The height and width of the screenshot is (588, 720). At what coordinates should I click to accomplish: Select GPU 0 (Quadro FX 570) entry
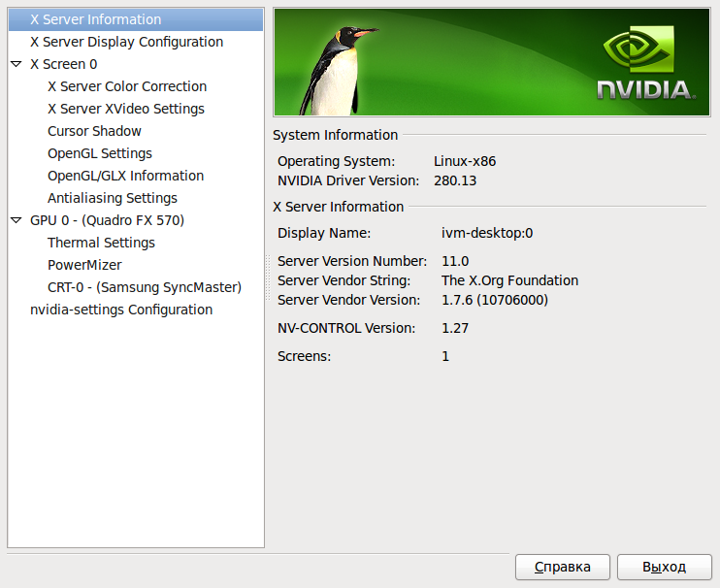pos(107,220)
